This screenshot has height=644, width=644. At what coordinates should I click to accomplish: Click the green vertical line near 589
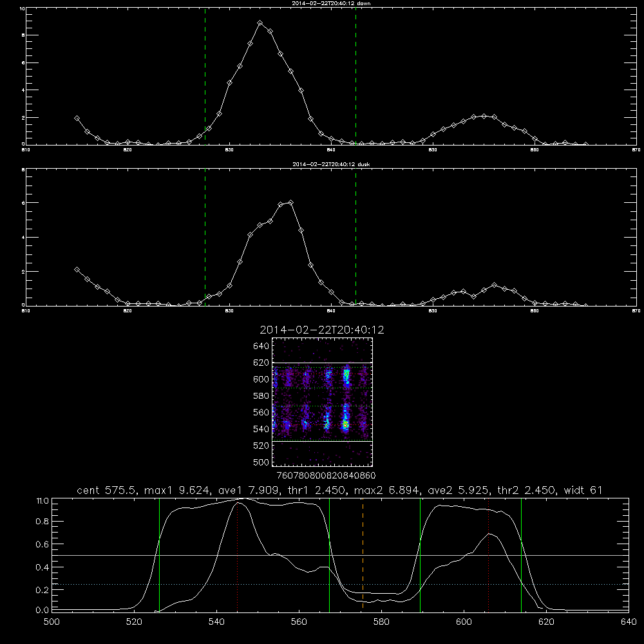(x=420, y=554)
